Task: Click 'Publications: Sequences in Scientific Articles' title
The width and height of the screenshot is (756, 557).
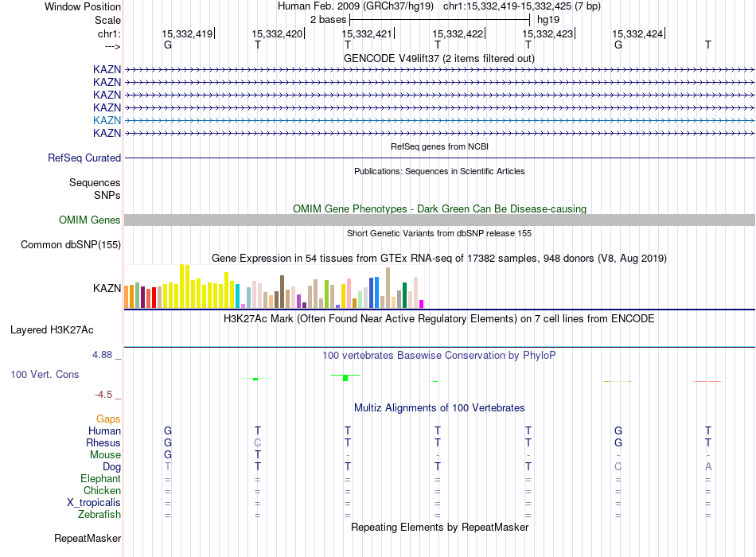Action: click(x=439, y=171)
